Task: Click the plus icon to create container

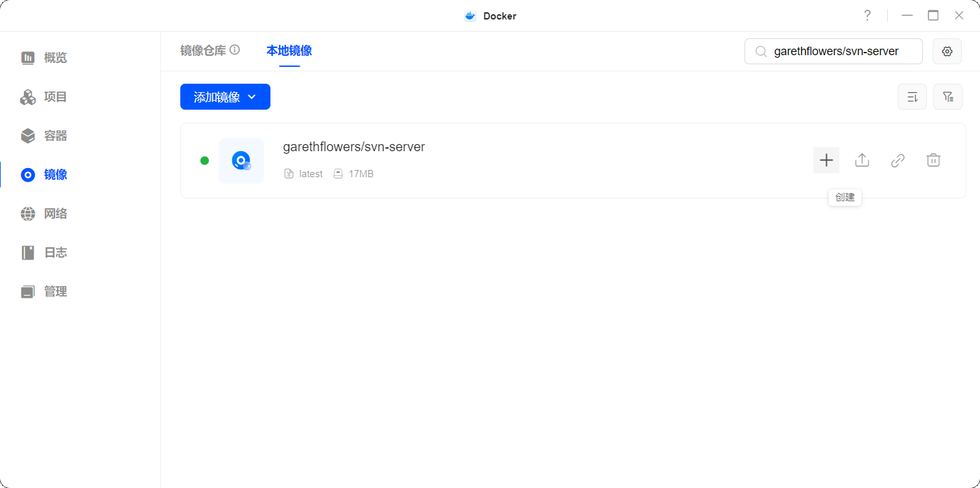Action: 826,160
